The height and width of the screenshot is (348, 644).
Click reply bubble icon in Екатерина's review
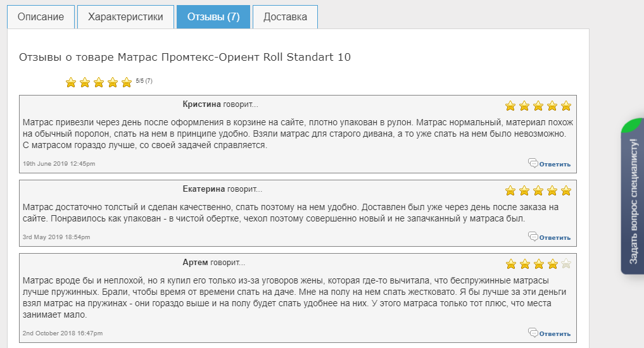click(x=533, y=237)
